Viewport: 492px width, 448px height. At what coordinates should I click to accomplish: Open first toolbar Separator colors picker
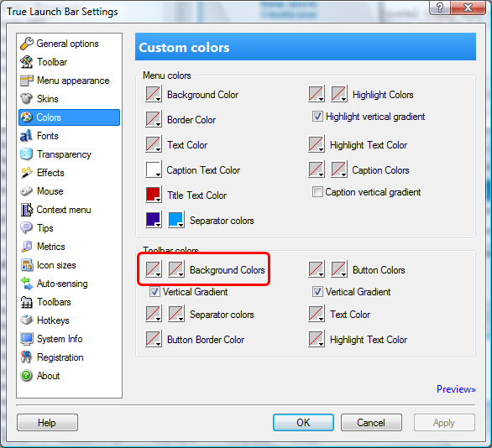(154, 314)
